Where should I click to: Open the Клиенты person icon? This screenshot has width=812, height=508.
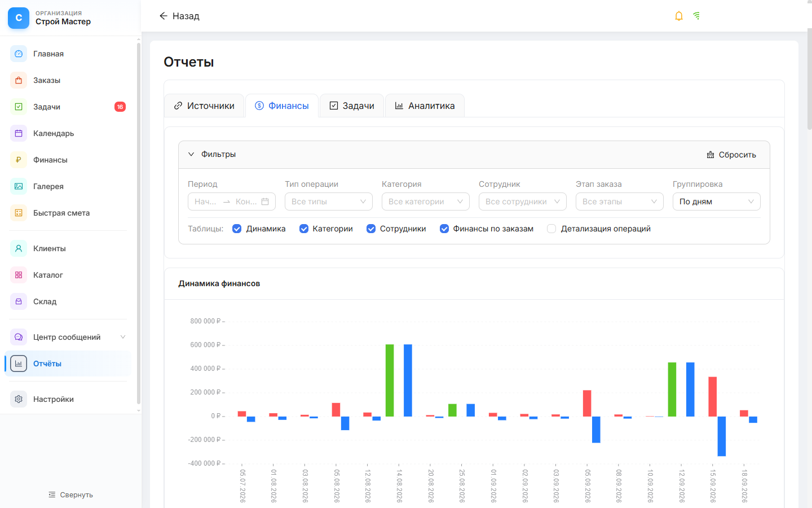pos(19,248)
